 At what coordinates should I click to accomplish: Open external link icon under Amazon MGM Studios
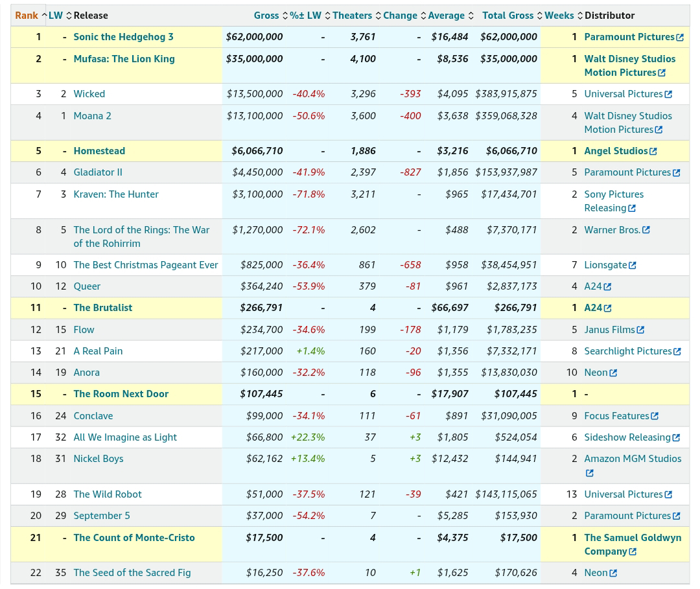pyautogui.click(x=590, y=473)
